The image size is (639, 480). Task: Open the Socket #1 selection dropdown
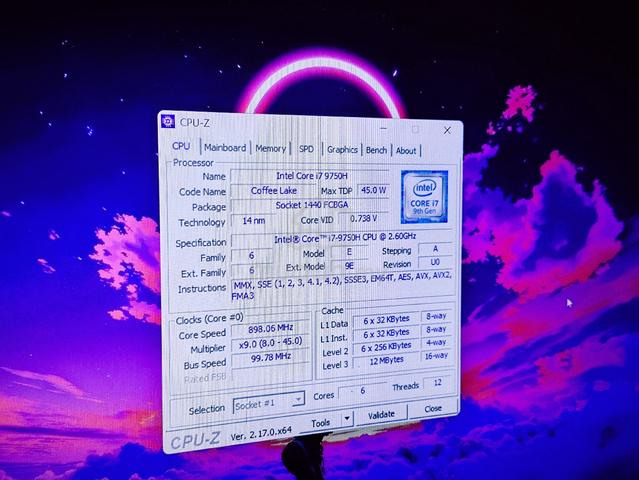click(x=269, y=405)
